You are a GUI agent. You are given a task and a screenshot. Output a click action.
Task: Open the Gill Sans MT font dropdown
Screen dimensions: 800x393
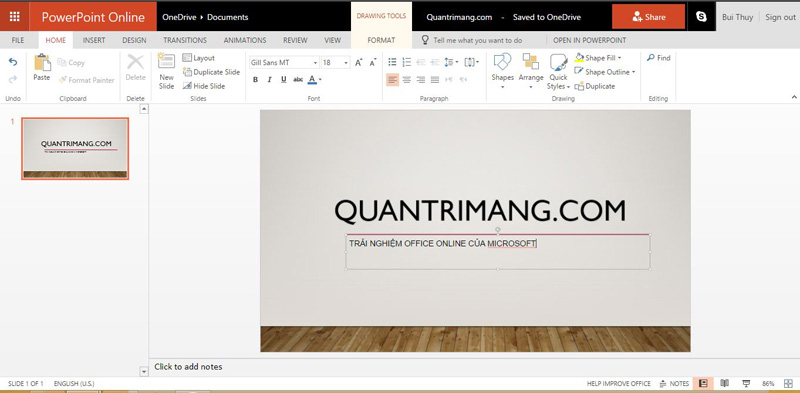[315, 63]
